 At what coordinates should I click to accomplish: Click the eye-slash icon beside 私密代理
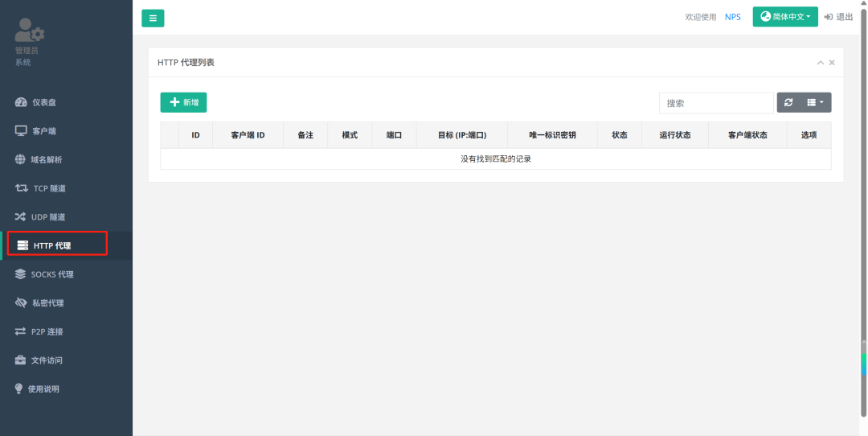[21, 302]
